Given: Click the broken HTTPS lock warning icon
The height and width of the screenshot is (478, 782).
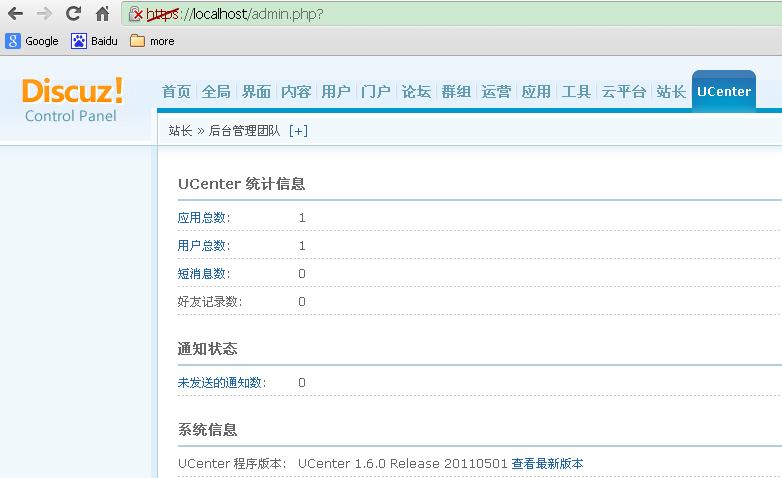Looking at the screenshot, I should 136,14.
